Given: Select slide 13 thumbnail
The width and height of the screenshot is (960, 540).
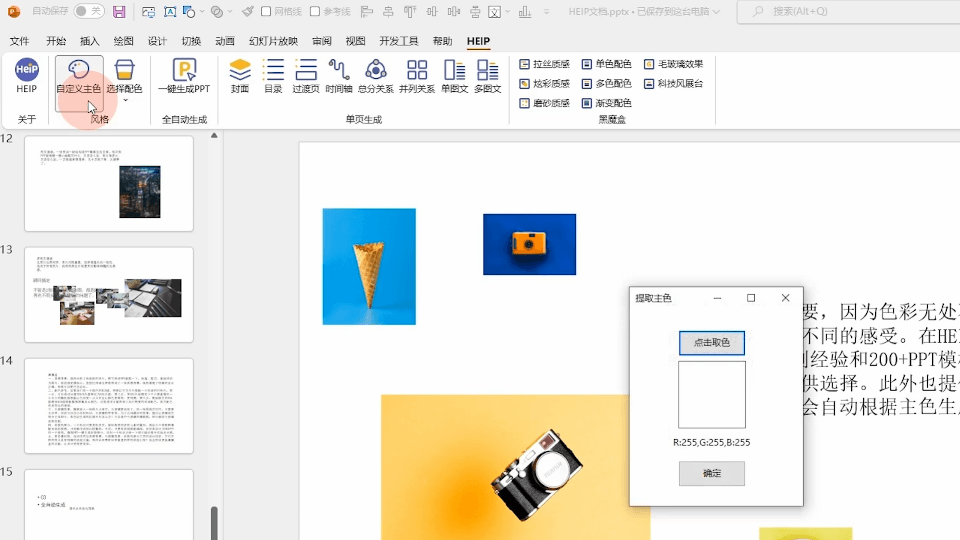Looking at the screenshot, I should (x=109, y=294).
